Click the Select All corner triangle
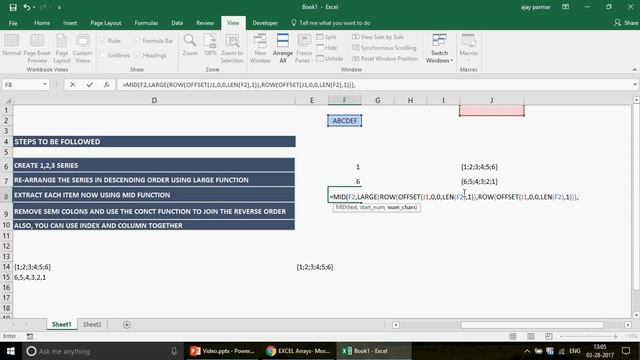The image size is (640, 360). point(7,100)
